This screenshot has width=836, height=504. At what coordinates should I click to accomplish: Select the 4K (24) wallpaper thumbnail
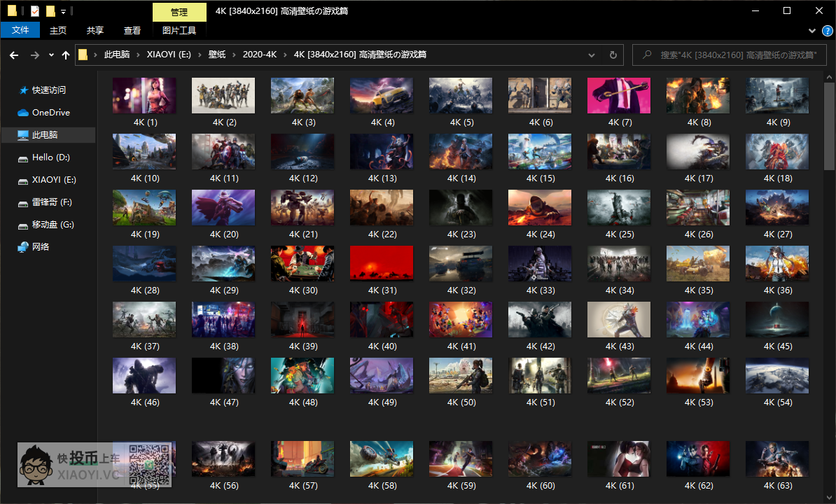coord(540,208)
